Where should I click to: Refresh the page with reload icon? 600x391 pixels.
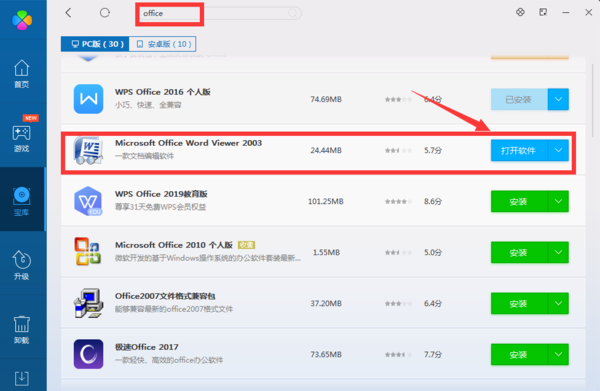click(105, 13)
